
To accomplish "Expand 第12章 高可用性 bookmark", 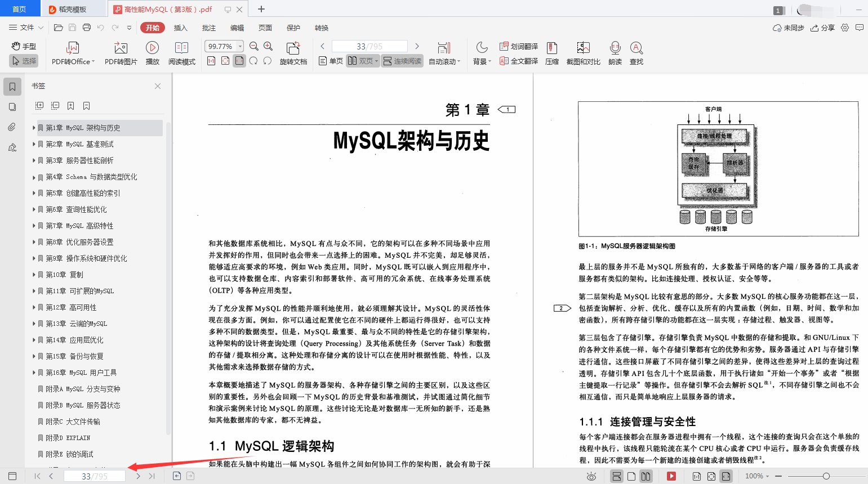I will pyautogui.click(x=34, y=307).
